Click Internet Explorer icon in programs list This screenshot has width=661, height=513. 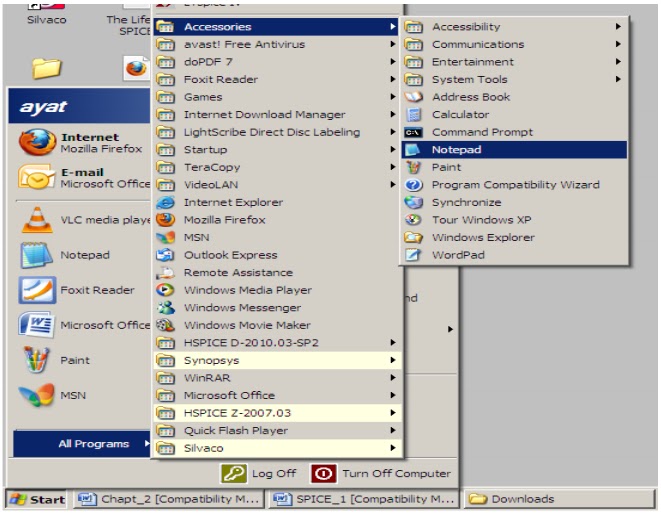(x=165, y=203)
